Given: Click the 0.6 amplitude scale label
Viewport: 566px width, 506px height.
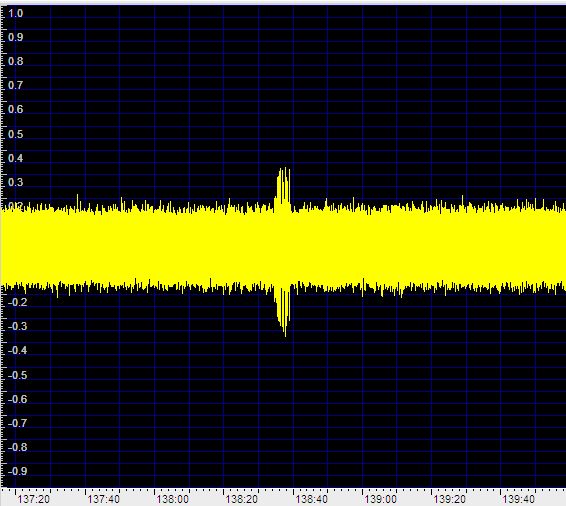Looking at the screenshot, I should click(16, 109).
